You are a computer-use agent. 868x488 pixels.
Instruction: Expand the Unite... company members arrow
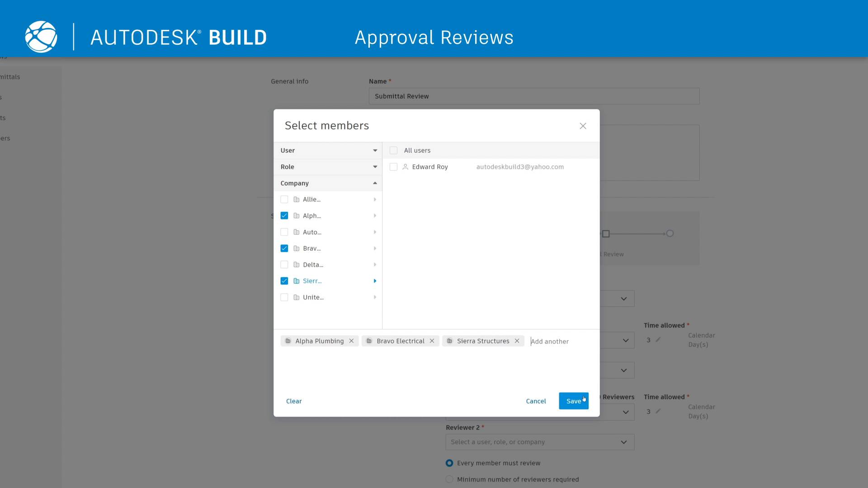(375, 297)
